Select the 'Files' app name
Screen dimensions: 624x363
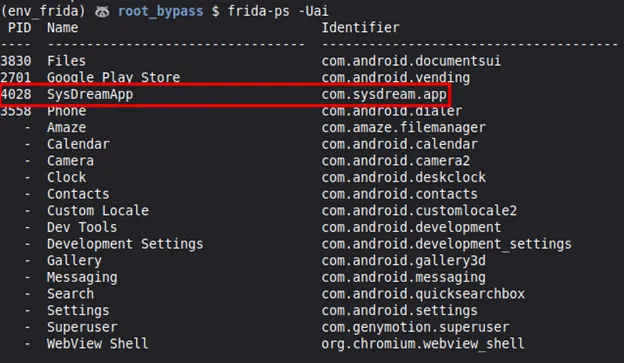[x=66, y=61]
